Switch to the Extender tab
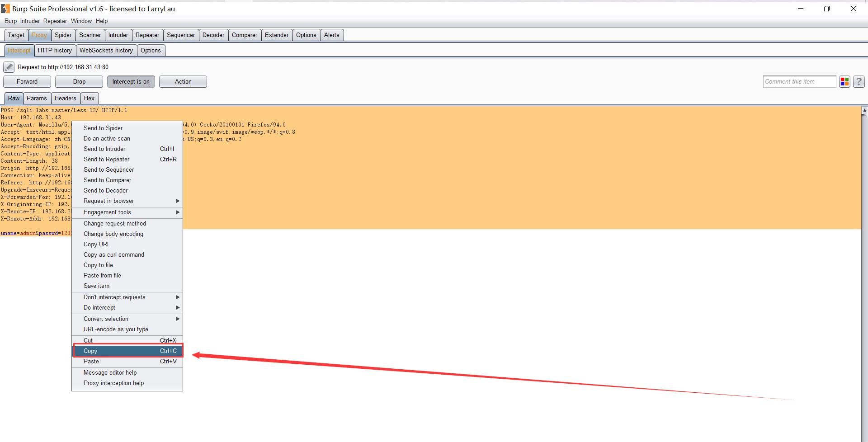 tap(277, 35)
